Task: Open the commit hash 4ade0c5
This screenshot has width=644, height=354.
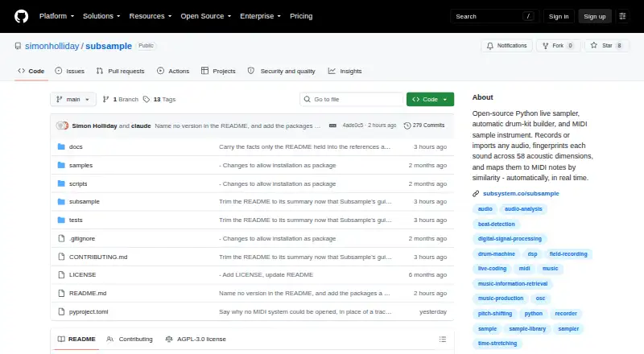Action: coord(353,126)
